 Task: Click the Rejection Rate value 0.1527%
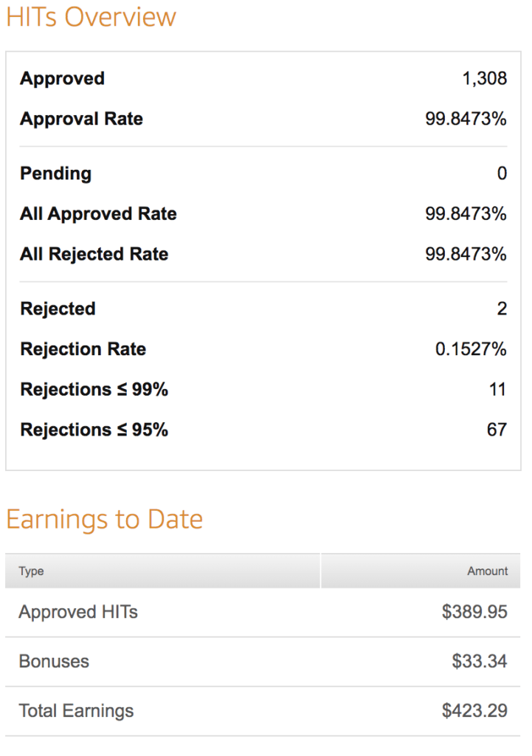(471, 349)
